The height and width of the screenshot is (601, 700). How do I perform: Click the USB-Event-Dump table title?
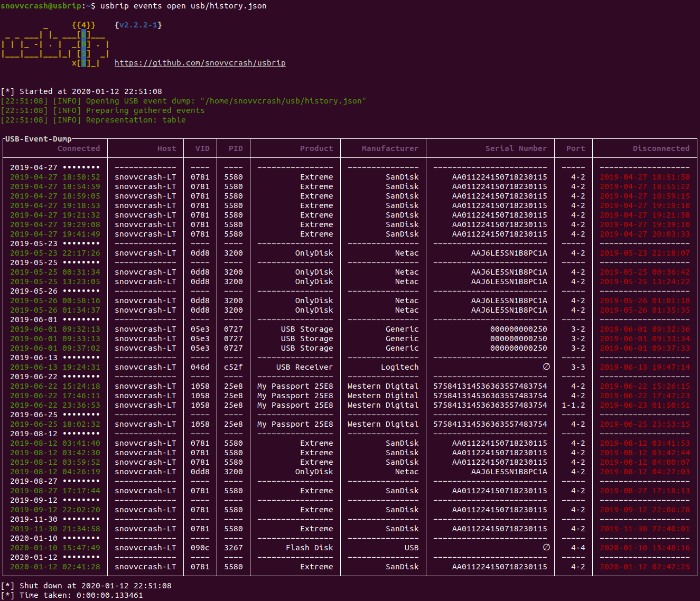[x=38, y=139]
